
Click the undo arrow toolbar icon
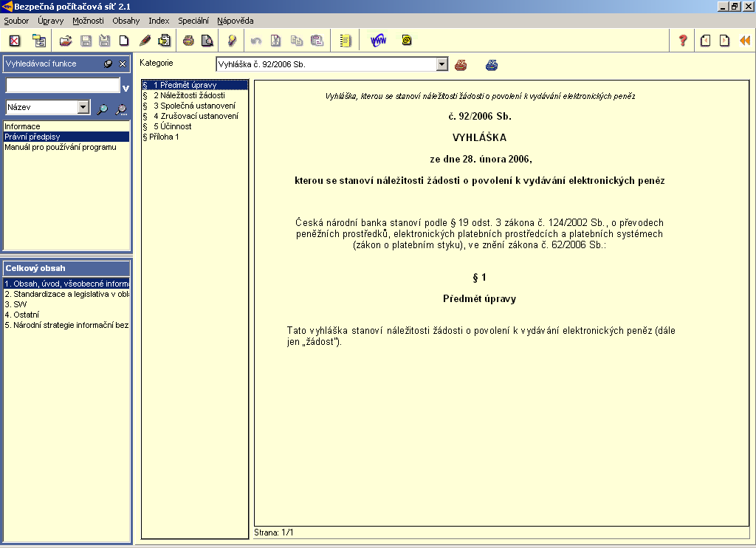pos(256,41)
